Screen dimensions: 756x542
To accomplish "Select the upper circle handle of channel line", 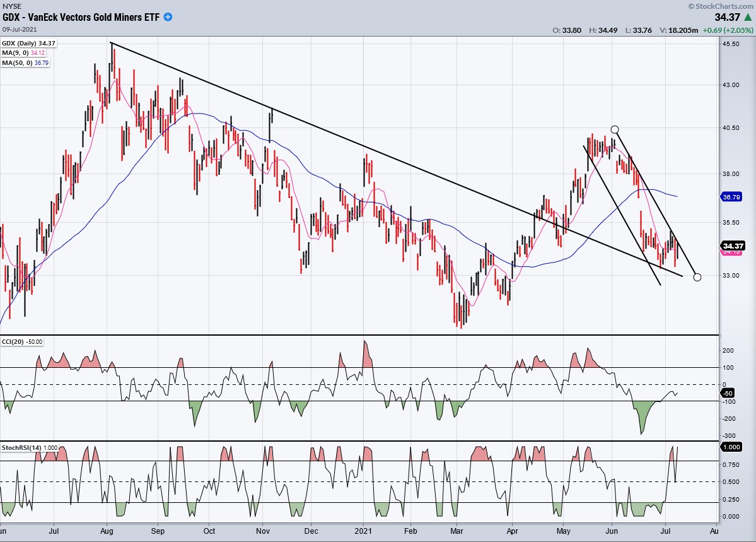I will pyautogui.click(x=614, y=129).
